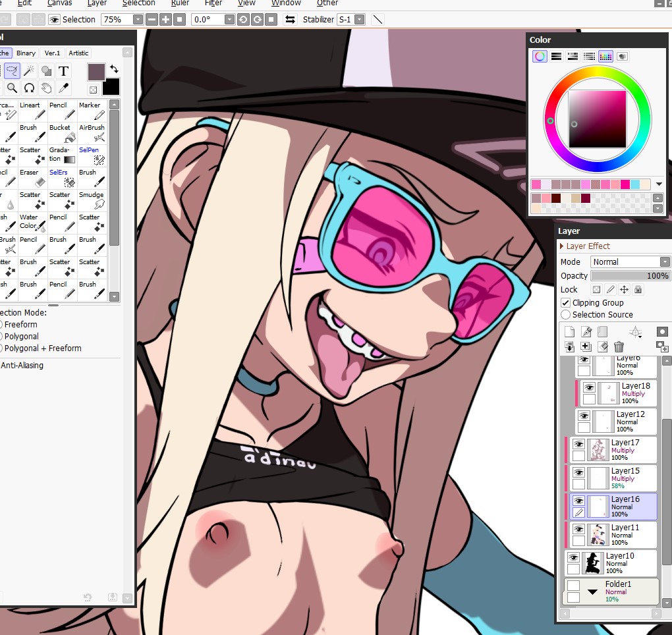Viewport: 672px width, 635px height.
Task: Open the 0.0° rotation angle dropdown
Action: (230, 19)
